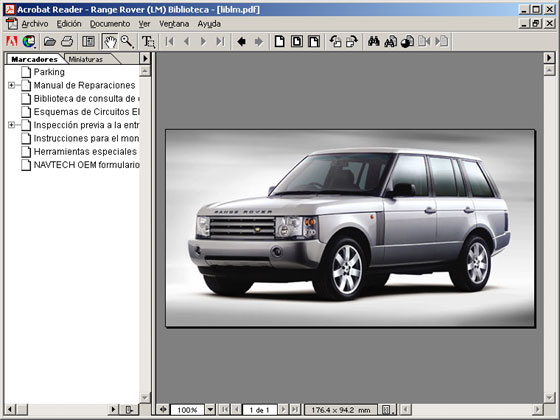The width and height of the screenshot is (560, 420).
Task: Click the document vertical scrollbar down arrow
Action: point(549,397)
